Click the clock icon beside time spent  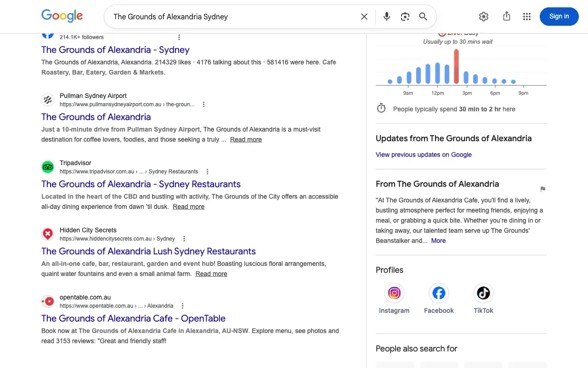coord(381,109)
